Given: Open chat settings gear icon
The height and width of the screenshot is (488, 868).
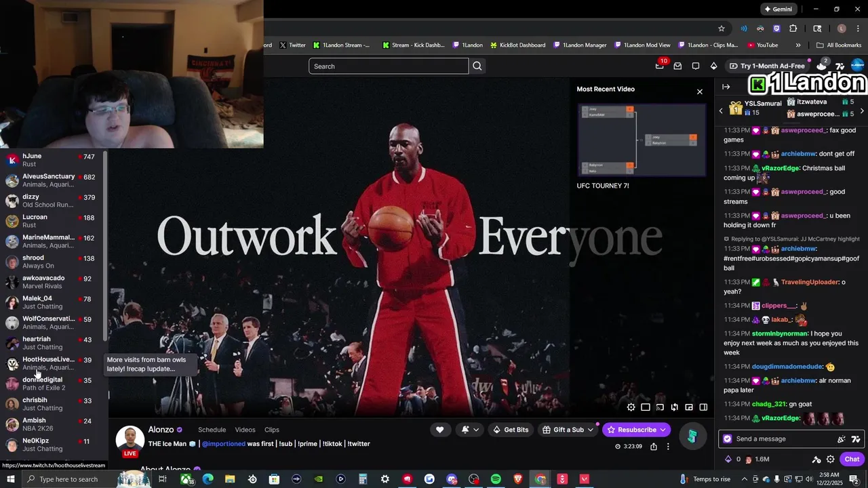Looking at the screenshot, I should pos(830,460).
